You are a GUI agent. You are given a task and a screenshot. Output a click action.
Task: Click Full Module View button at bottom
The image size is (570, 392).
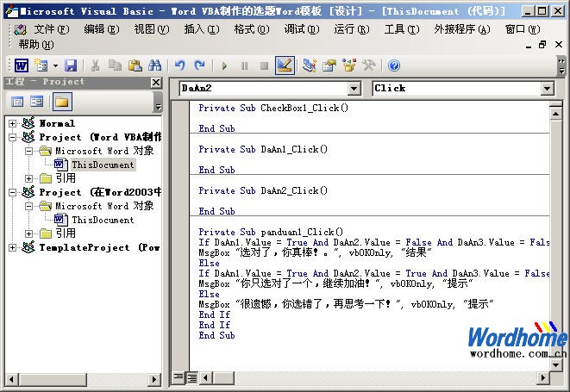tap(191, 378)
